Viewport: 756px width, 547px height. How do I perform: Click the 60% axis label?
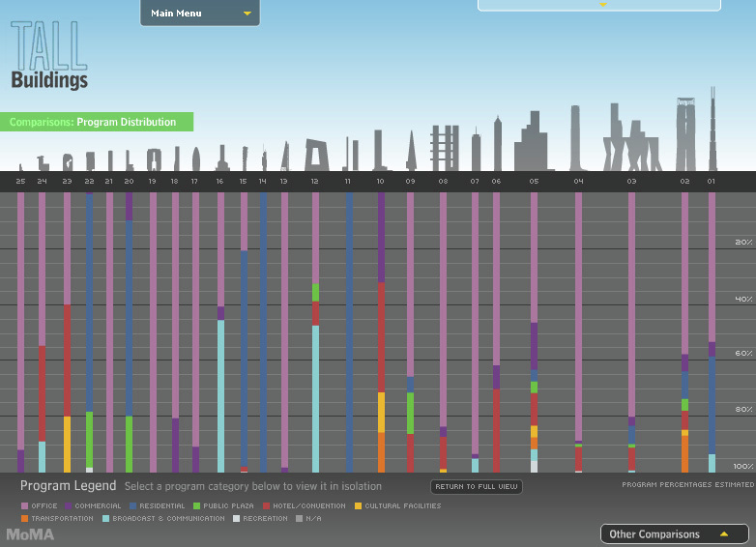coord(743,354)
